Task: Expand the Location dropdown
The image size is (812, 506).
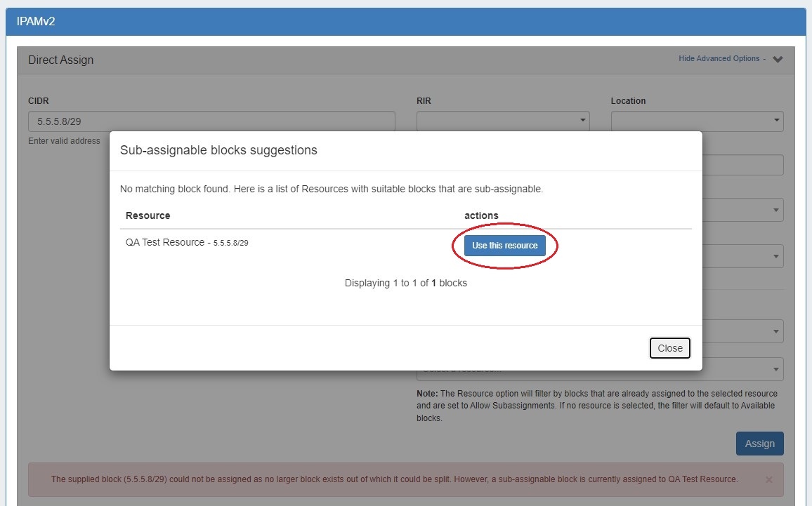Action: [x=697, y=121]
